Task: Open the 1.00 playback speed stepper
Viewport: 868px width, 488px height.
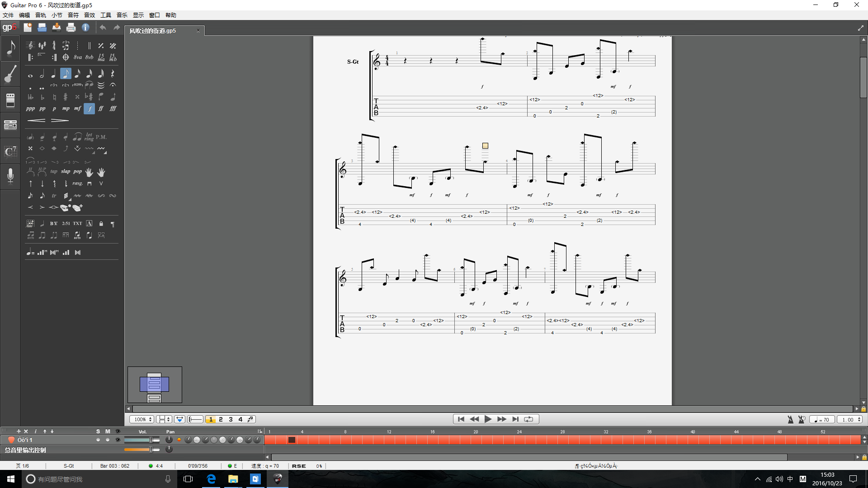Action: click(x=850, y=420)
